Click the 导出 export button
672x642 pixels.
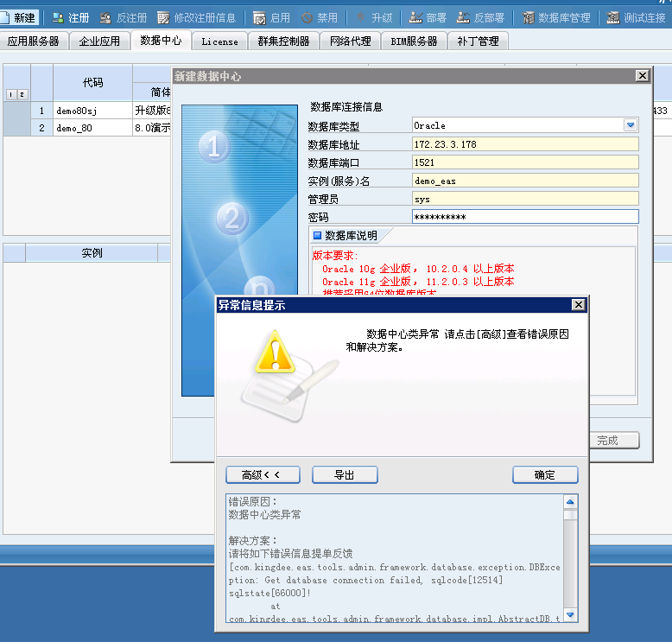[345, 474]
